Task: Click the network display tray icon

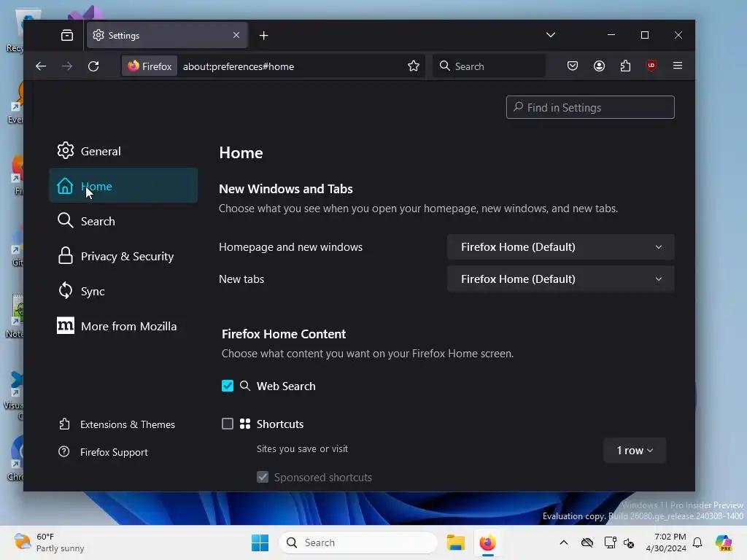Action: pos(610,542)
